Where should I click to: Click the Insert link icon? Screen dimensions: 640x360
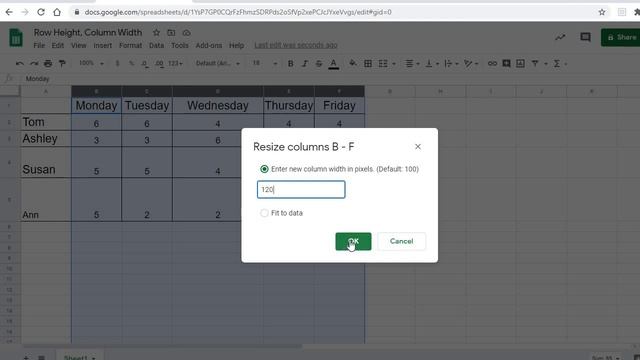(492, 63)
